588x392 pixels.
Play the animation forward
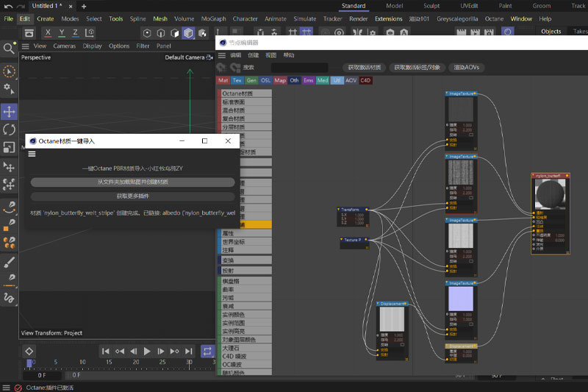(x=147, y=352)
